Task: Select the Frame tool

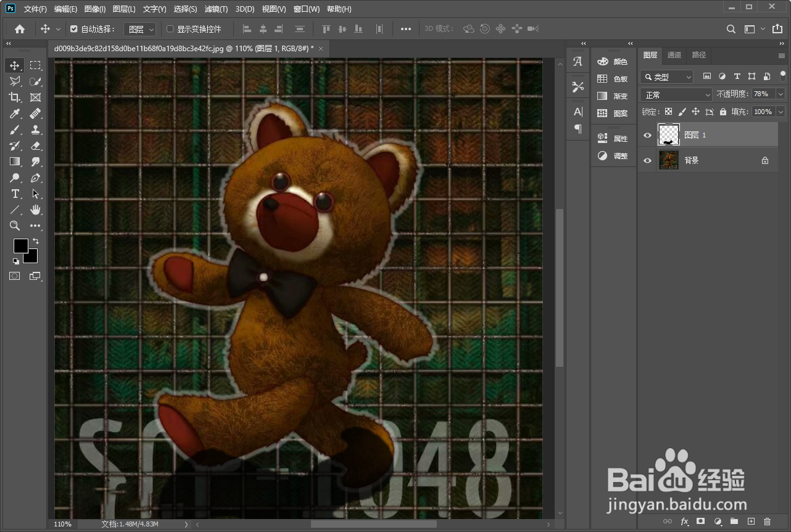Action: pos(36,97)
